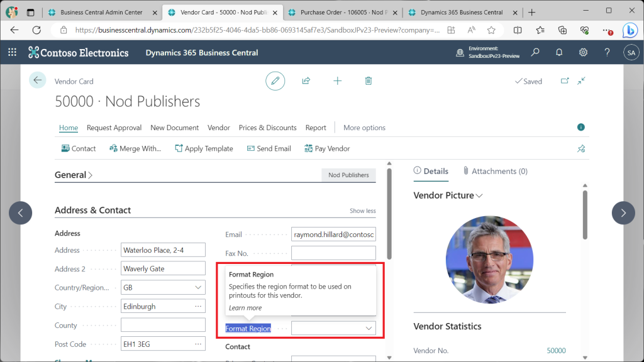Open the Report menu
This screenshot has height=362, width=644.
316,128
